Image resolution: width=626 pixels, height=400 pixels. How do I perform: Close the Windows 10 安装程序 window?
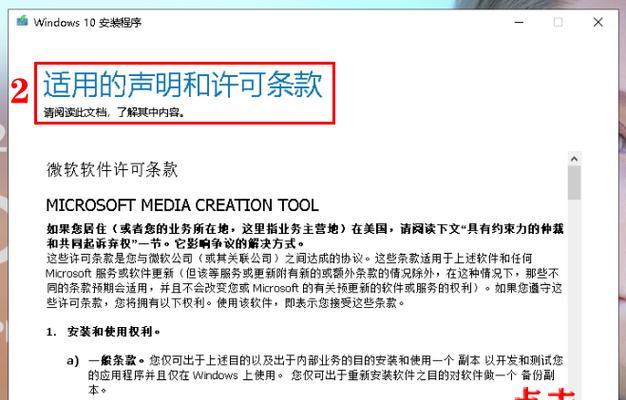pyautogui.click(x=598, y=22)
